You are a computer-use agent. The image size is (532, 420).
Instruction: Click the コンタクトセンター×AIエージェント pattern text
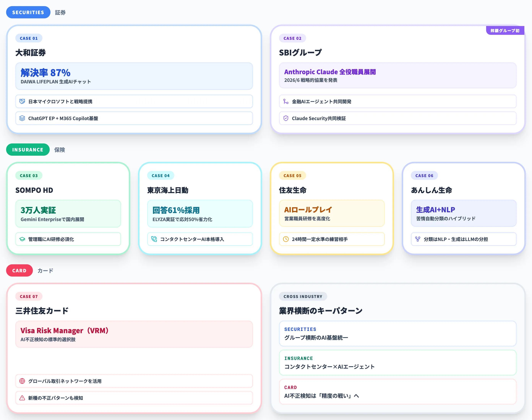[x=329, y=367]
